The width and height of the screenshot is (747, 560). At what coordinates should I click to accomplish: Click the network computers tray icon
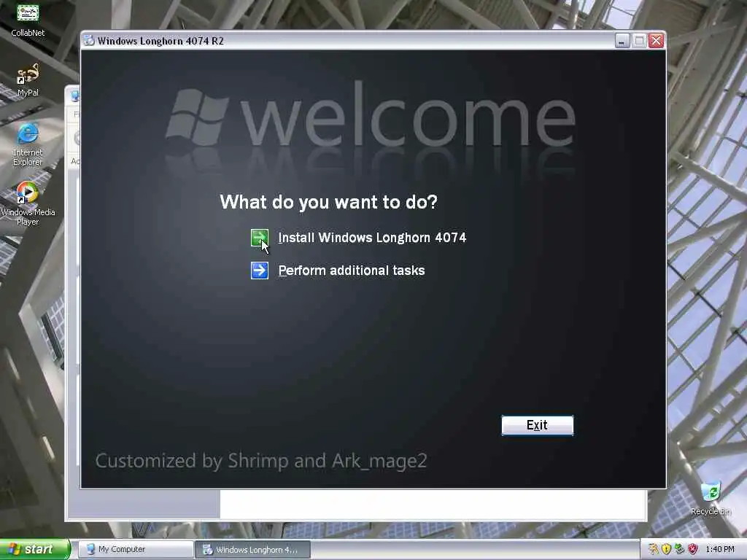tap(680, 549)
